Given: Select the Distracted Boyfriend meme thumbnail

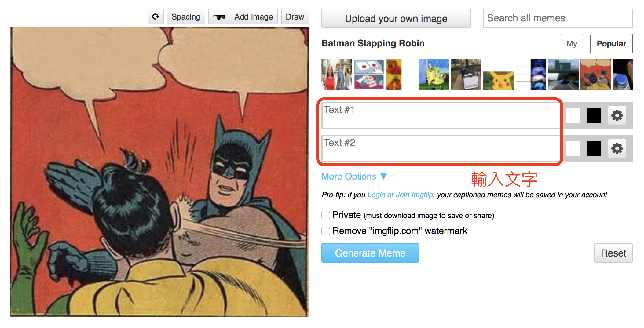Looking at the screenshot, I should click(337, 75).
